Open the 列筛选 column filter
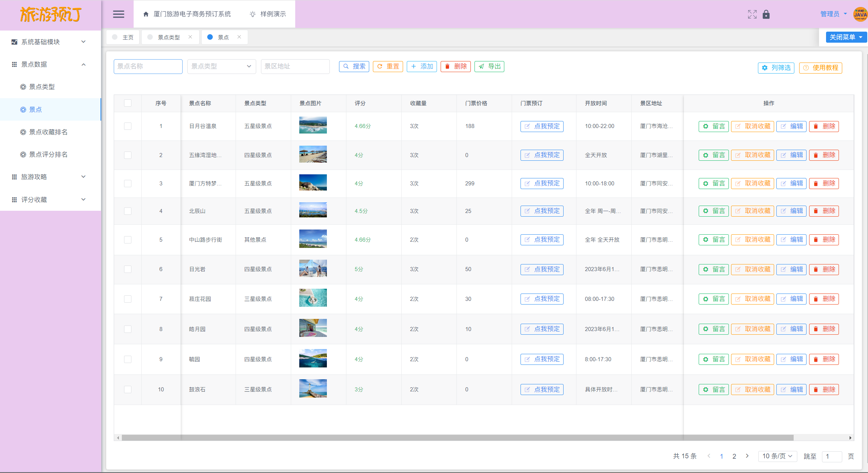The width and height of the screenshot is (868, 473). point(776,68)
